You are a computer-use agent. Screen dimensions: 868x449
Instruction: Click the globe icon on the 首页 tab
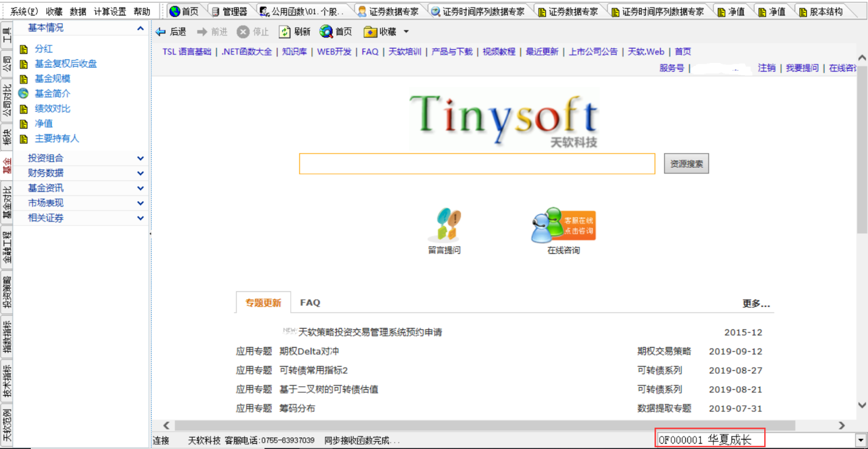pos(175,11)
